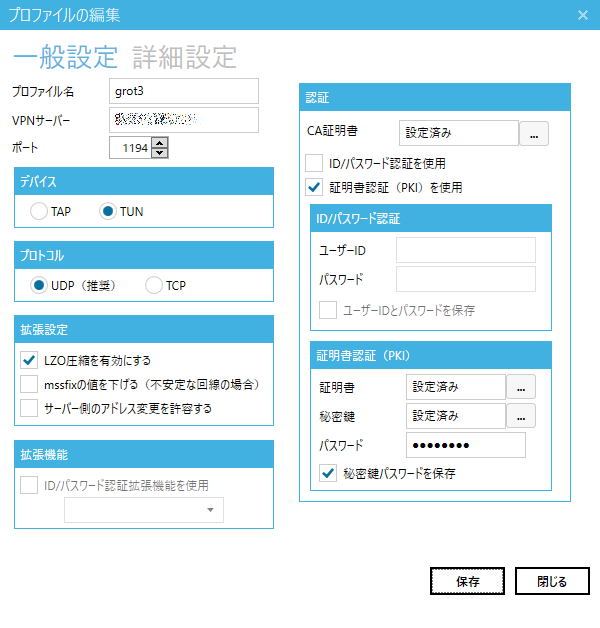
Task: Click the PKI パスワード input field
Action: coord(465,445)
